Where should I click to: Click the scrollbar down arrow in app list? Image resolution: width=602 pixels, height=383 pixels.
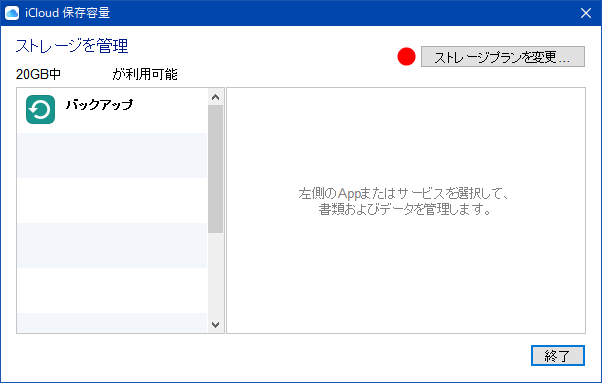pyautogui.click(x=215, y=325)
